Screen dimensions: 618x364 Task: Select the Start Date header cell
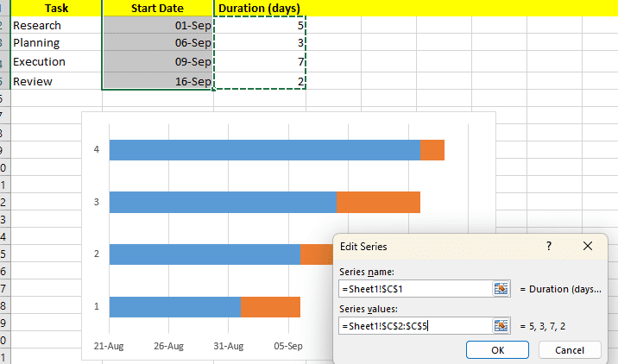[157, 8]
